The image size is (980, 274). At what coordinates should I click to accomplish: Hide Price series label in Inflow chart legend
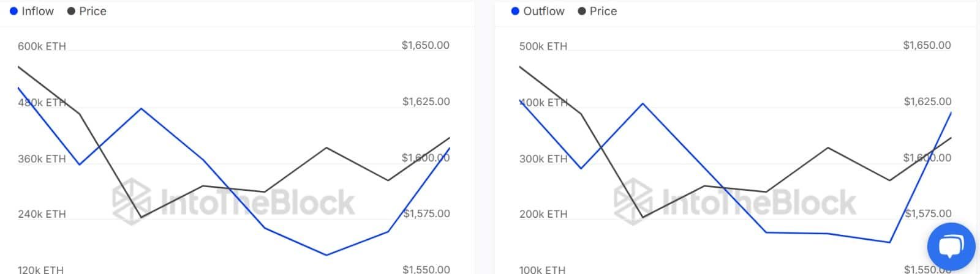pos(92,11)
